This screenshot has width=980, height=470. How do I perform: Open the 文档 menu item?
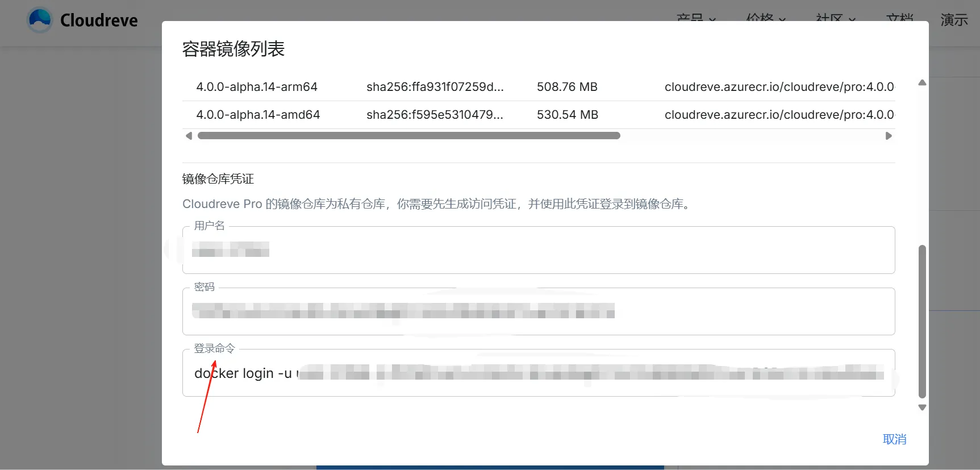click(899, 19)
